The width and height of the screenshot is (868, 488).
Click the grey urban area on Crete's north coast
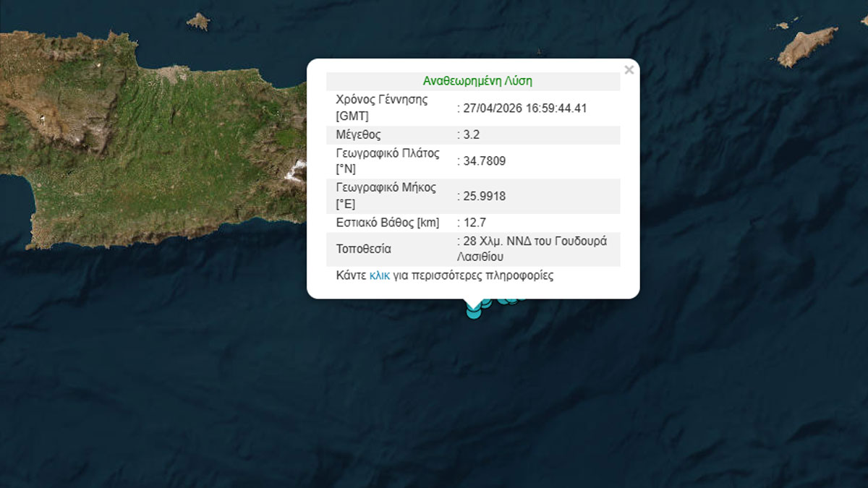pyautogui.click(x=172, y=74)
